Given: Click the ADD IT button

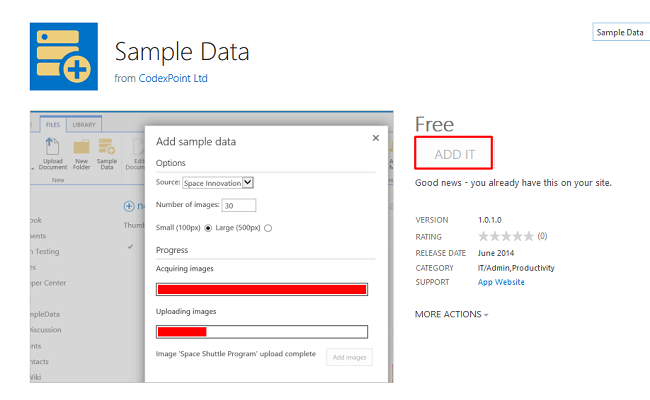Looking at the screenshot, I should click(x=454, y=153).
